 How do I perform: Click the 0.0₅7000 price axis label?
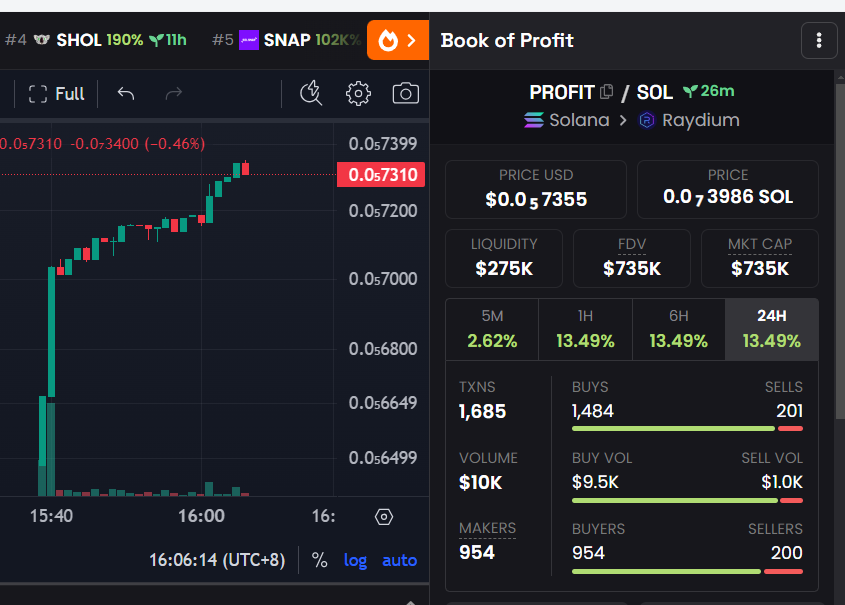(383, 279)
